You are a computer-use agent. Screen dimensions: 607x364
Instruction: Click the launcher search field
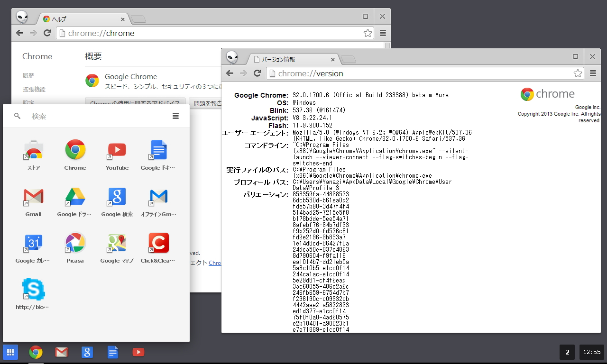[x=97, y=116]
